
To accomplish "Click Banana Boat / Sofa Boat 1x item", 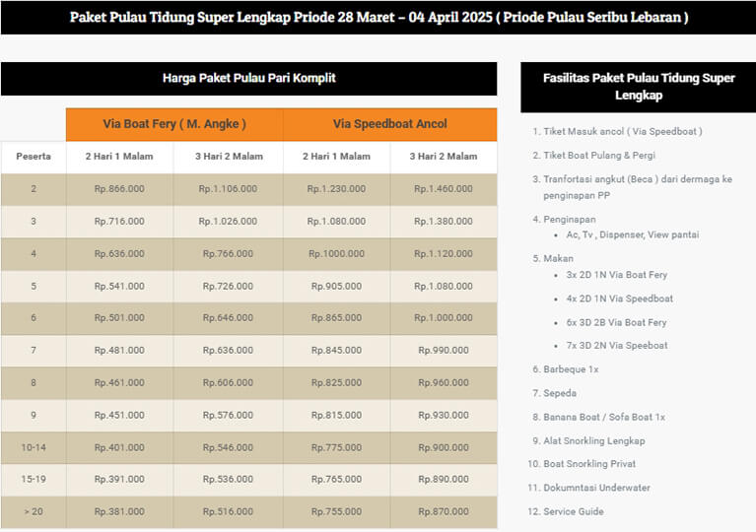I will (x=604, y=417).
